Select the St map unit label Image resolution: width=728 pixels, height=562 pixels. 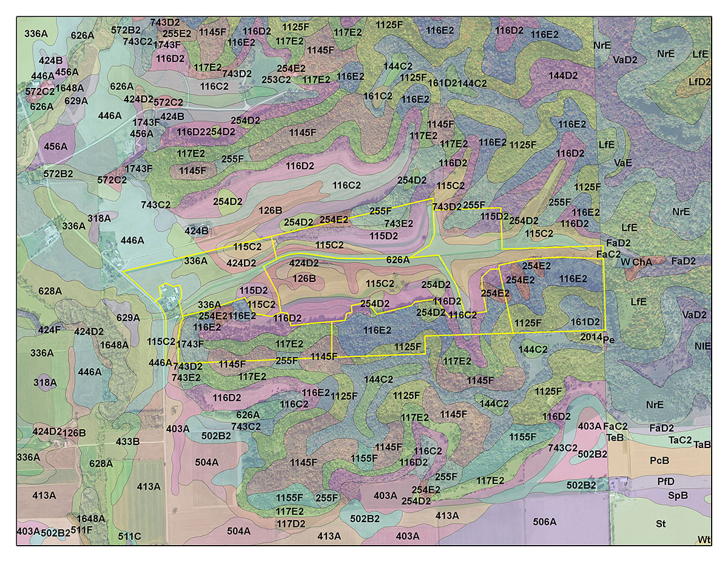661,523
